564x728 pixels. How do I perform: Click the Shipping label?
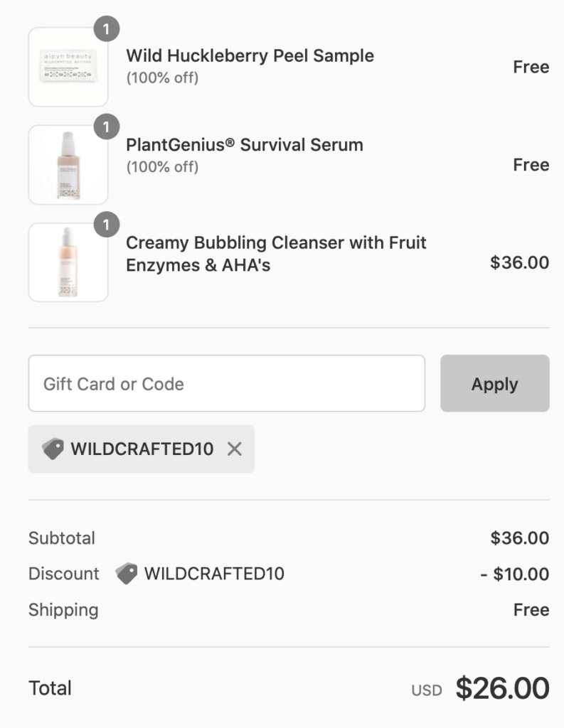[x=63, y=610]
